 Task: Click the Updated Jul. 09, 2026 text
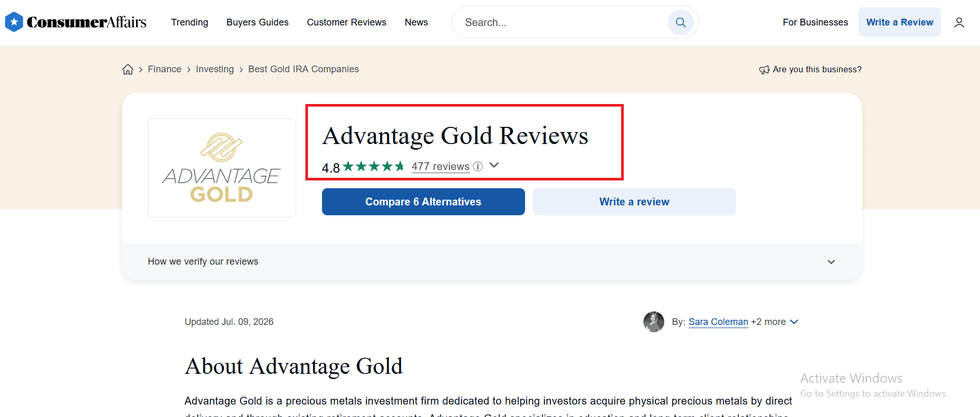[229, 322]
